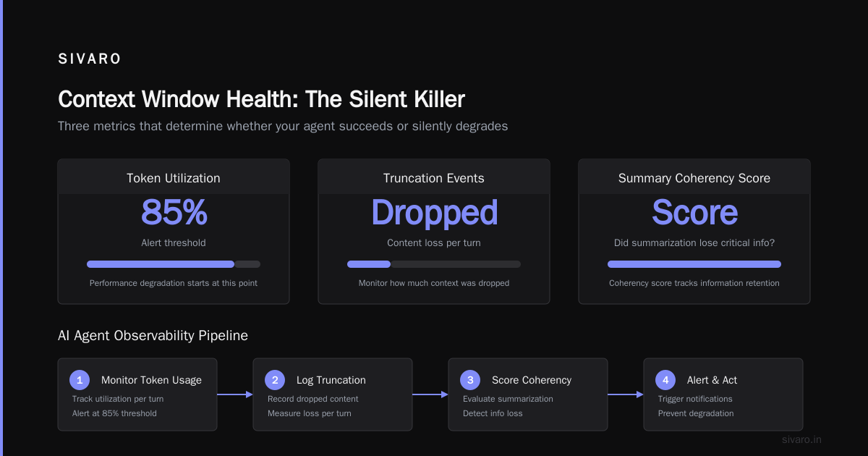Click arrow between Monitor Token Usage and Log Truncation

[235, 394]
